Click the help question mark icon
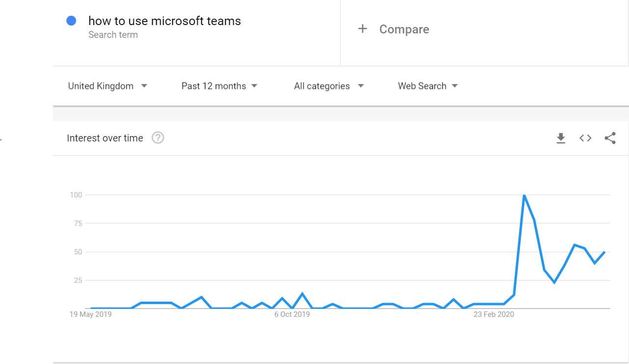The height and width of the screenshot is (364, 629). 158,138
